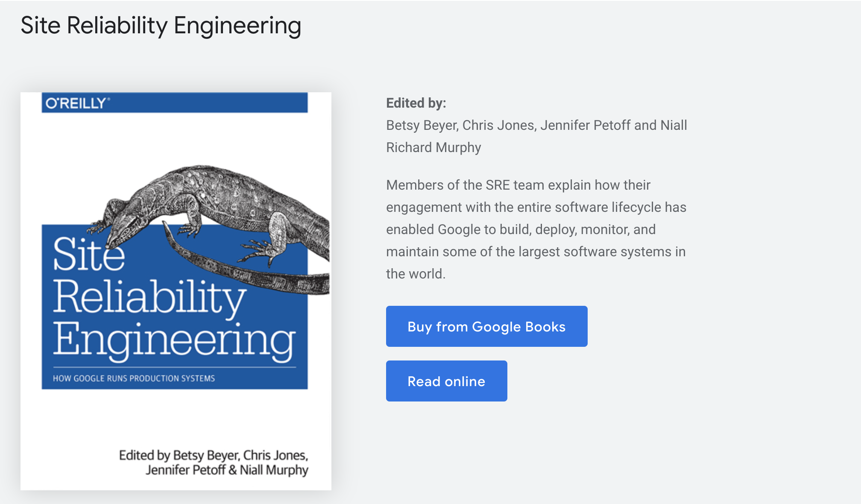861x504 pixels.
Task: Click the word "Site" on the book cover
Action: click(x=89, y=254)
